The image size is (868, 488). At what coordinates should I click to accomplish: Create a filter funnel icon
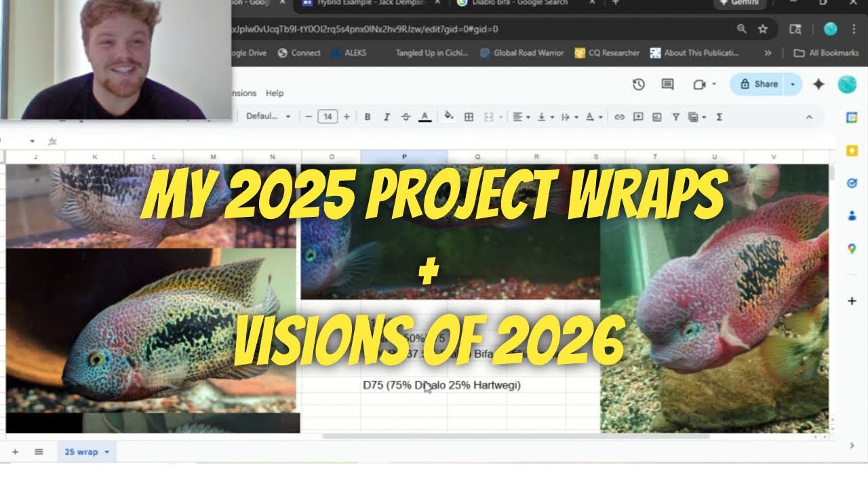pos(675,117)
